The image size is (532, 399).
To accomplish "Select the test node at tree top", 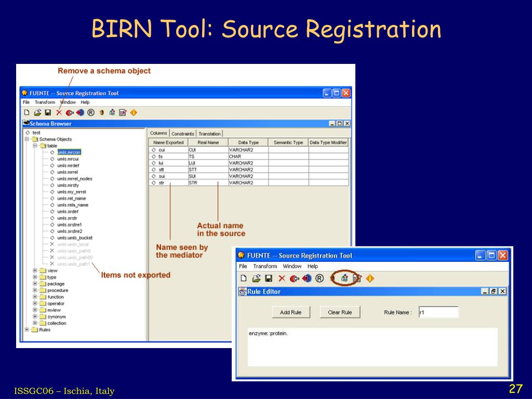I will coord(36,132).
